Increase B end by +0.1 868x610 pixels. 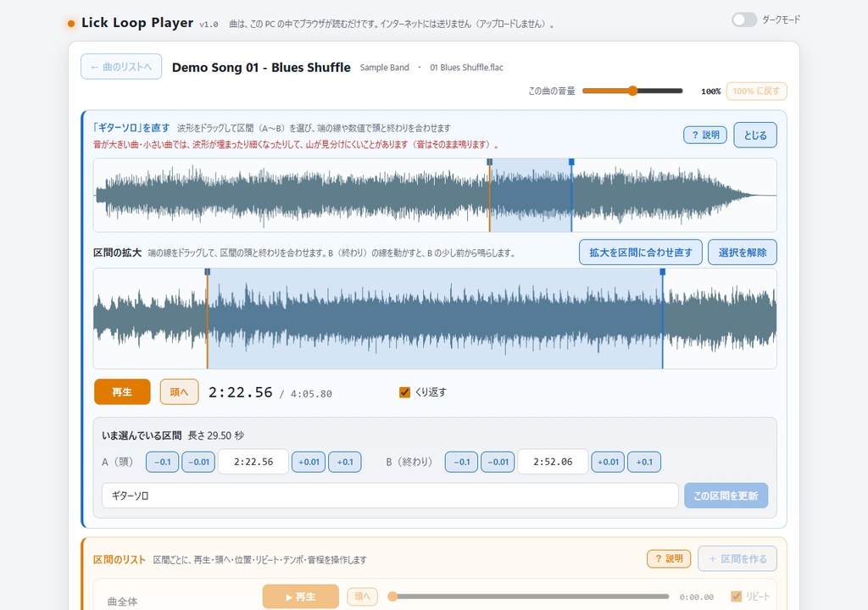coord(644,462)
